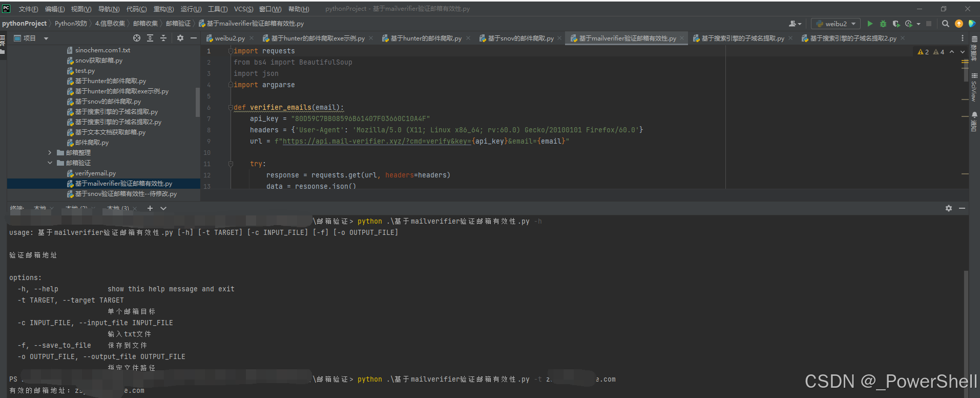This screenshot has width=980, height=398.
Task: Open the 工具(T) menu
Action: (x=218, y=9)
